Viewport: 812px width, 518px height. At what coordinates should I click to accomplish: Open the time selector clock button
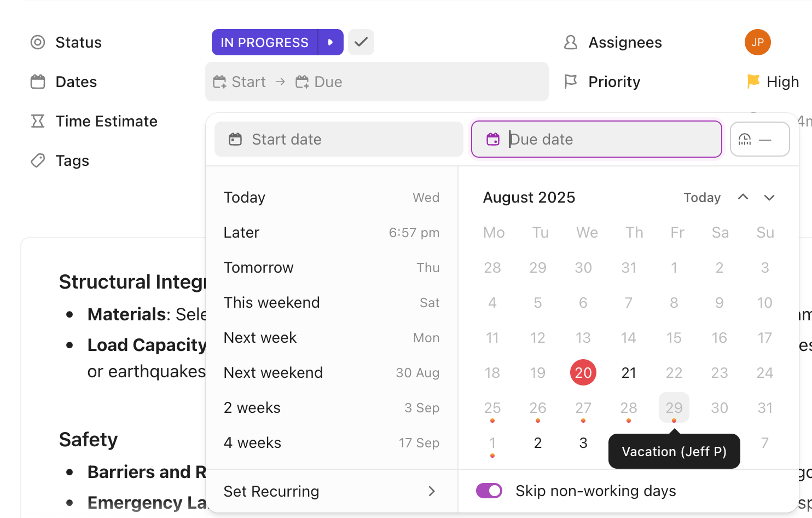(759, 139)
